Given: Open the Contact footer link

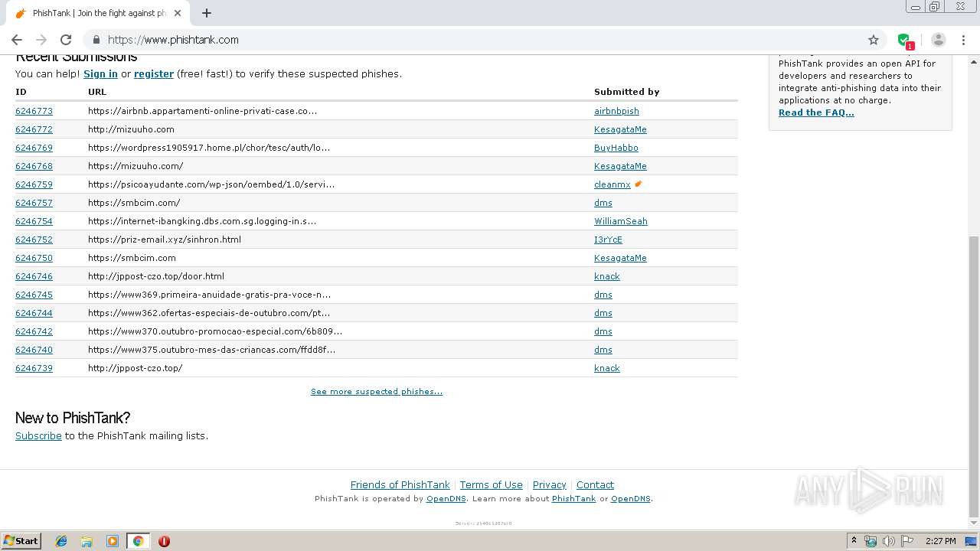Looking at the screenshot, I should click(595, 484).
